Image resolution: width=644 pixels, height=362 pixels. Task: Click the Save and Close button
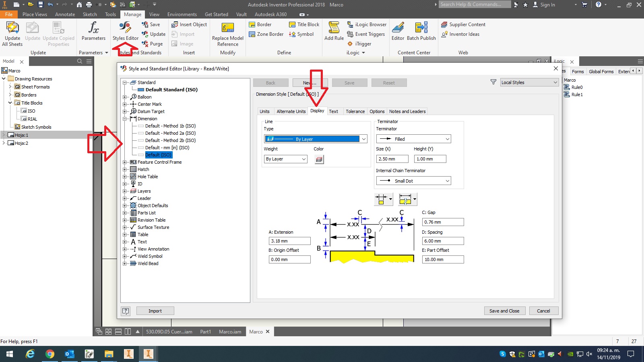(x=504, y=311)
